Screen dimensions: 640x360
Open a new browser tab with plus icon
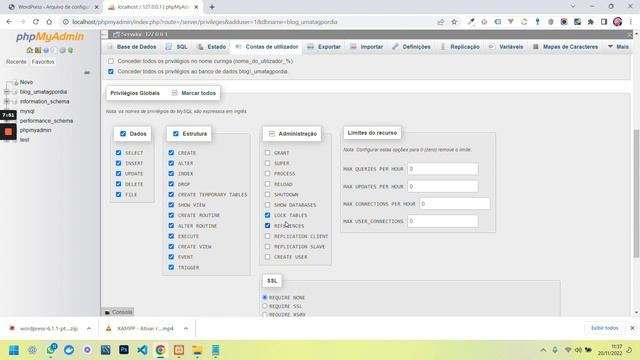pos(212,7)
